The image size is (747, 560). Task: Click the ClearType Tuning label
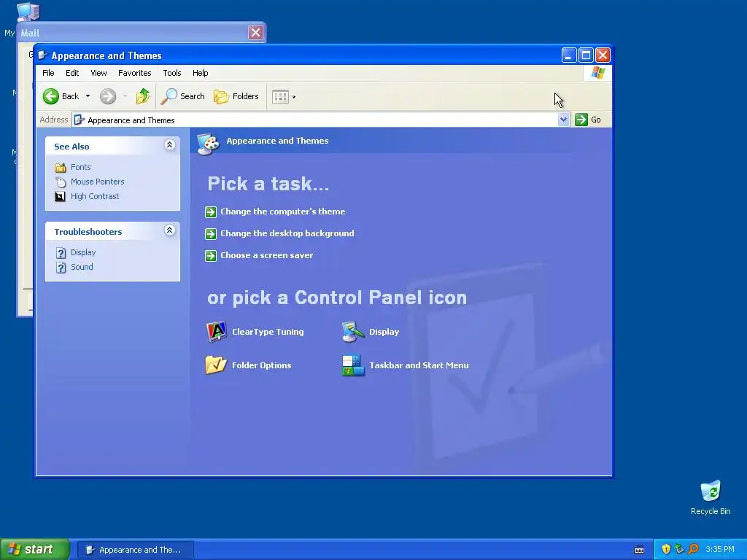(x=268, y=332)
